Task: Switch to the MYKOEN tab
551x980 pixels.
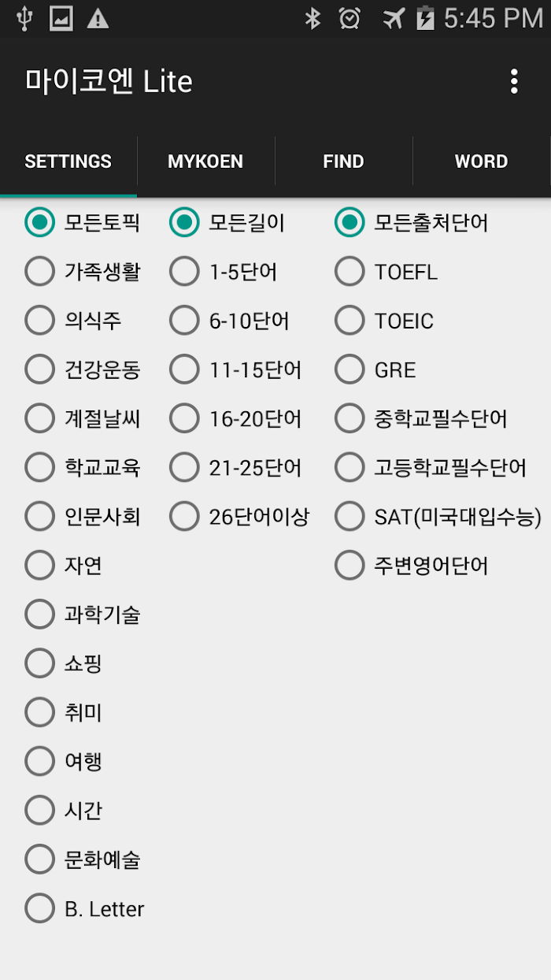Action: tap(205, 161)
